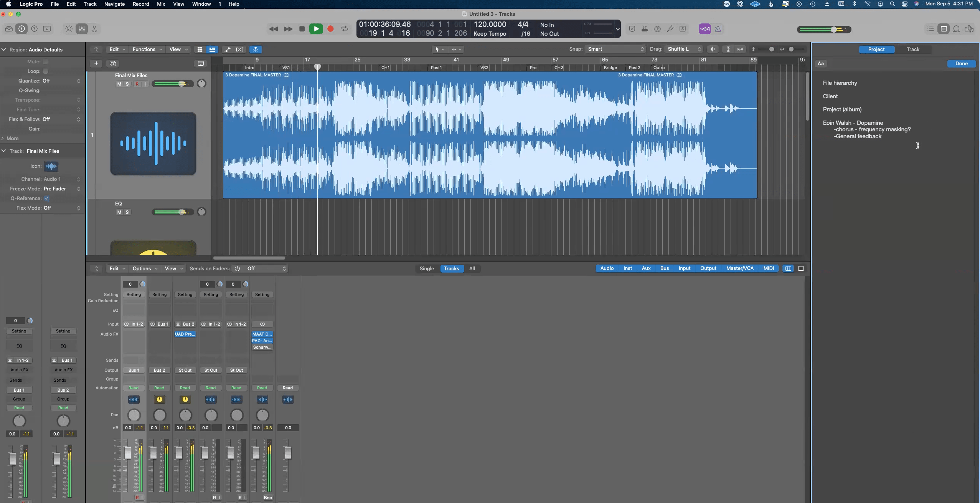Click the purple Count-in 1234 button
980x503 pixels.
704,29
